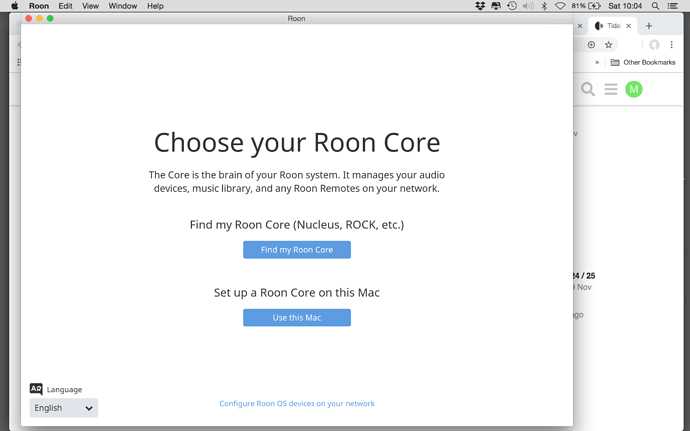
Task: Open the View menu
Action: [x=90, y=6]
